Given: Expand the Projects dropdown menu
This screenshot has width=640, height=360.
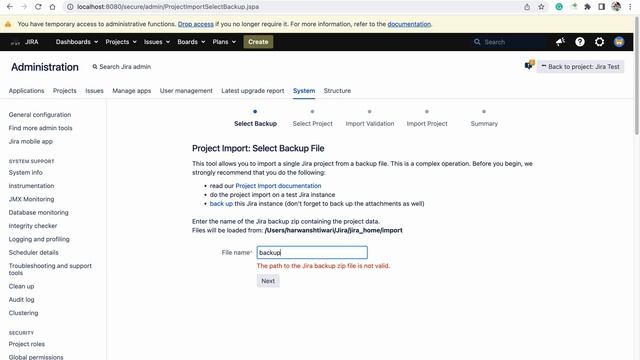Looking at the screenshot, I should click(121, 42).
